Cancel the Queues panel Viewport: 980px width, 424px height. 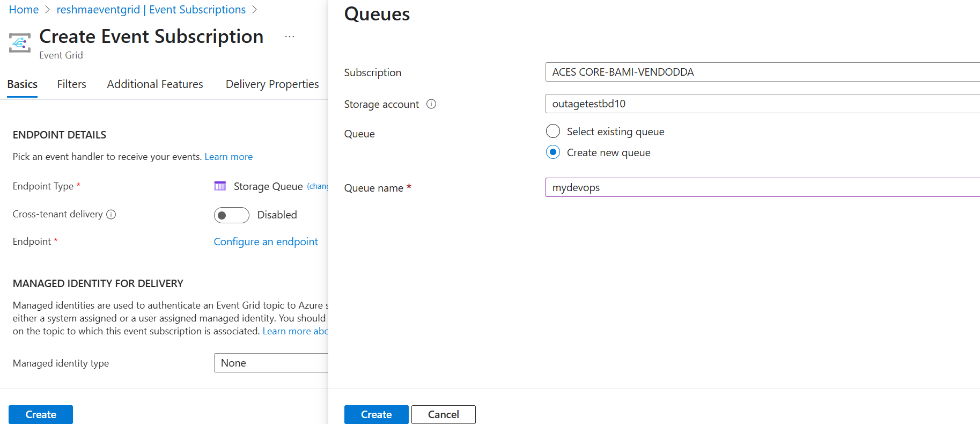point(444,414)
